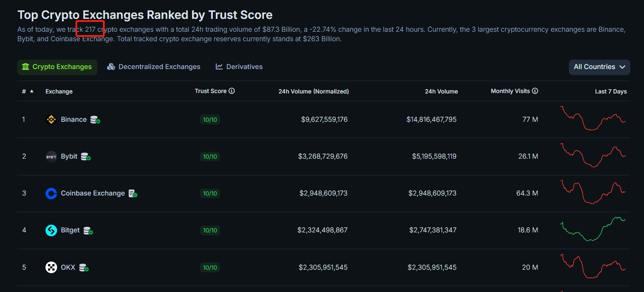Click the 24h volume $14,816,467,795
The width and height of the screenshot is (644, 292).
click(432, 120)
